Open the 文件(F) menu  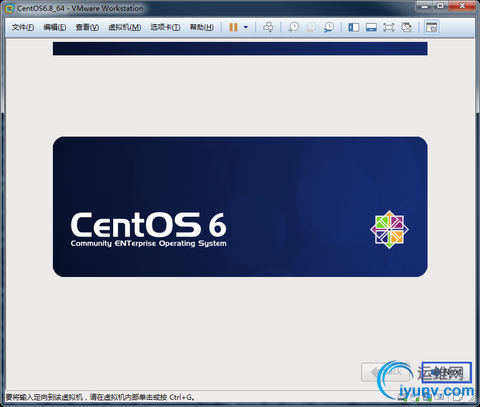[23, 27]
